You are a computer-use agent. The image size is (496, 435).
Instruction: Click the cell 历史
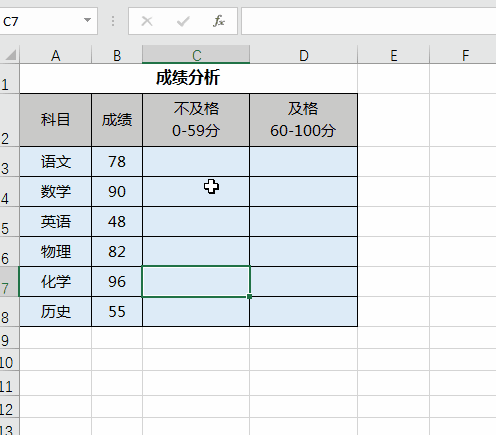tap(56, 312)
